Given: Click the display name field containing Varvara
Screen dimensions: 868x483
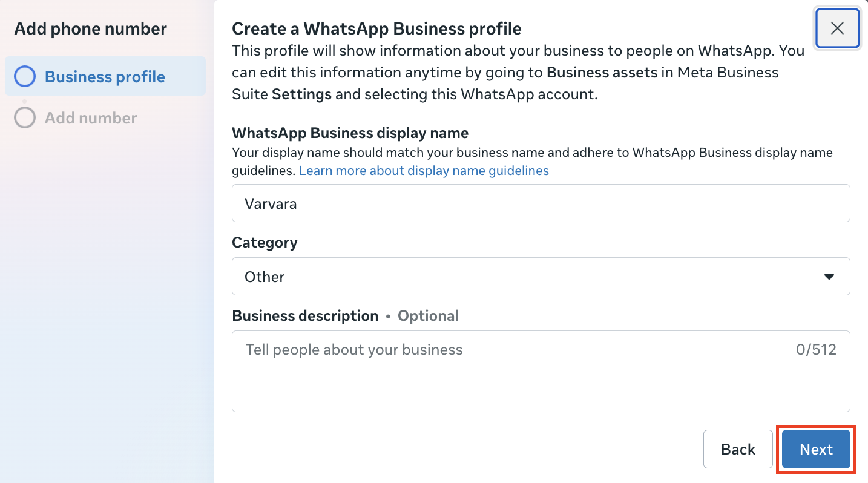Looking at the screenshot, I should click(540, 203).
